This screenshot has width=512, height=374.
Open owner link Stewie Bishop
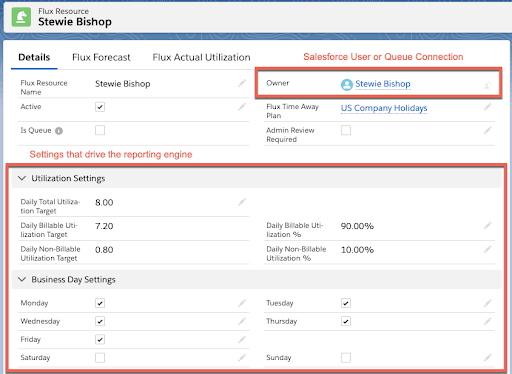click(383, 84)
